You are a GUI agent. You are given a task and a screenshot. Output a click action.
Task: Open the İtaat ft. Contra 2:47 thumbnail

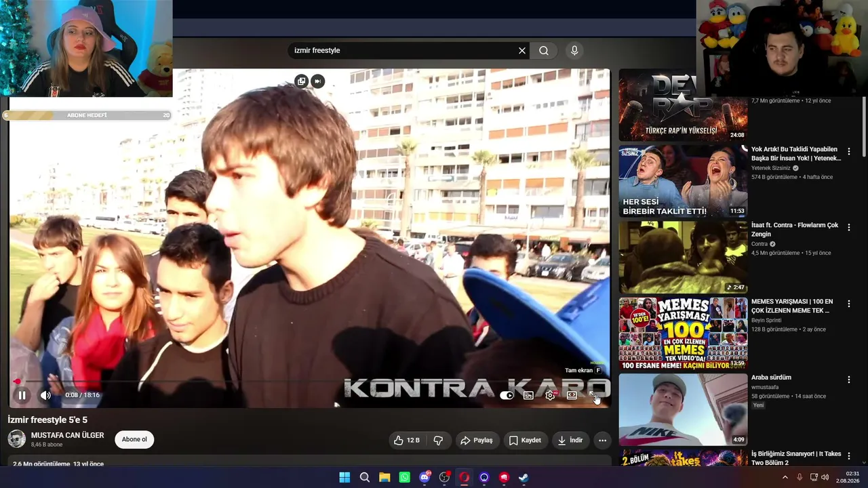click(683, 258)
